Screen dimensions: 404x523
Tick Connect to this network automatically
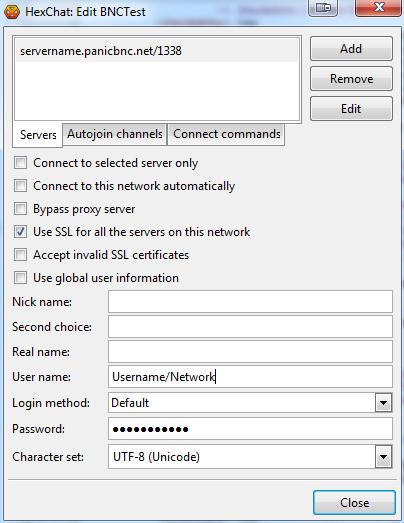click(20, 186)
